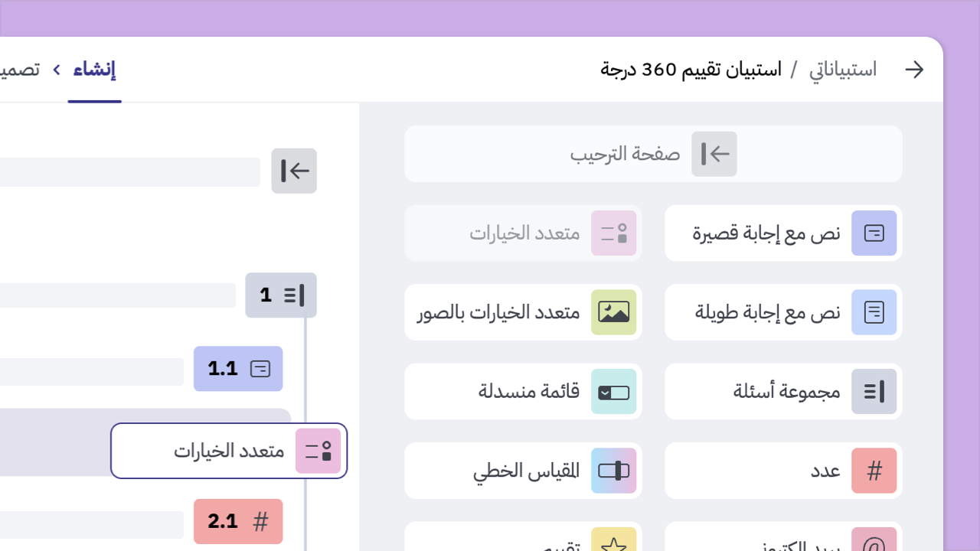Screen dimensions: 980x551
Task: Click the صفحة الترحيب welcome page tile
Action: (652, 154)
